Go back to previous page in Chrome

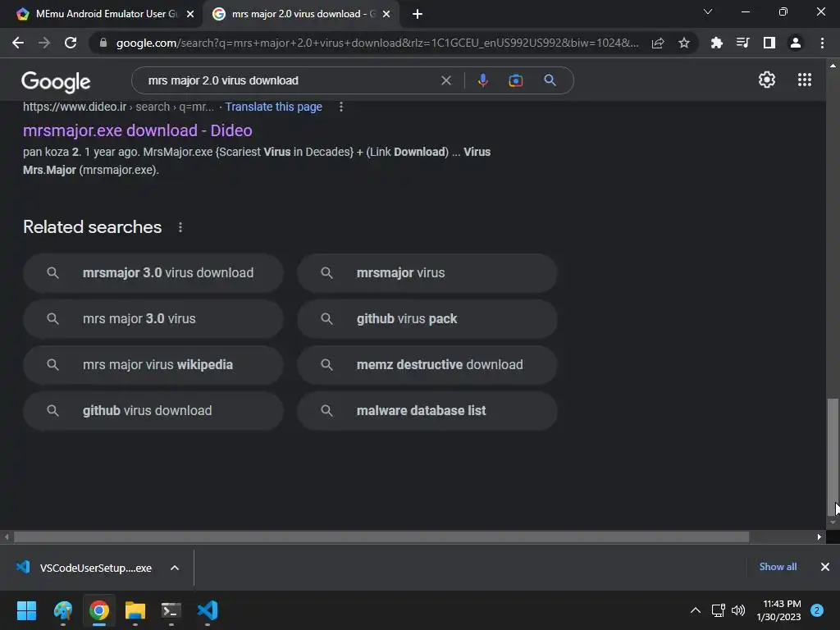click(x=18, y=43)
